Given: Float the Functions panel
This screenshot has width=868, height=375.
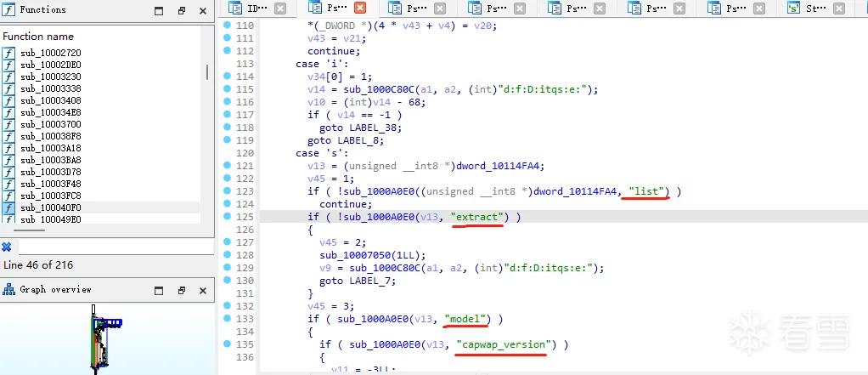Looking at the screenshot, I should click(182, 10).
